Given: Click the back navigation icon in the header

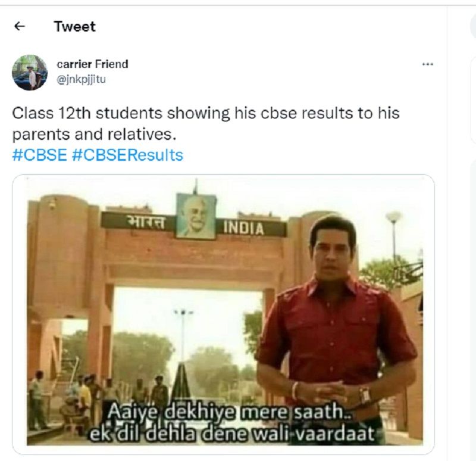Looking at the screenshot, I should [19, 26].
